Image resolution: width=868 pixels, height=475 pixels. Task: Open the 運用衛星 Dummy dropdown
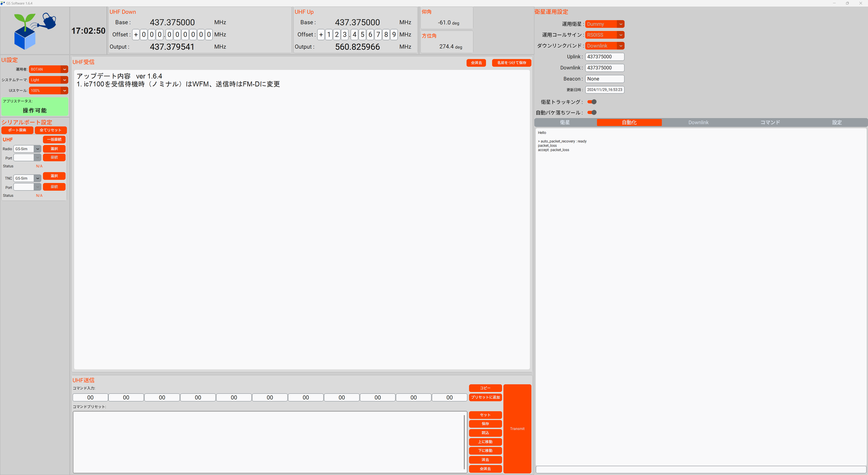[604, 24]
